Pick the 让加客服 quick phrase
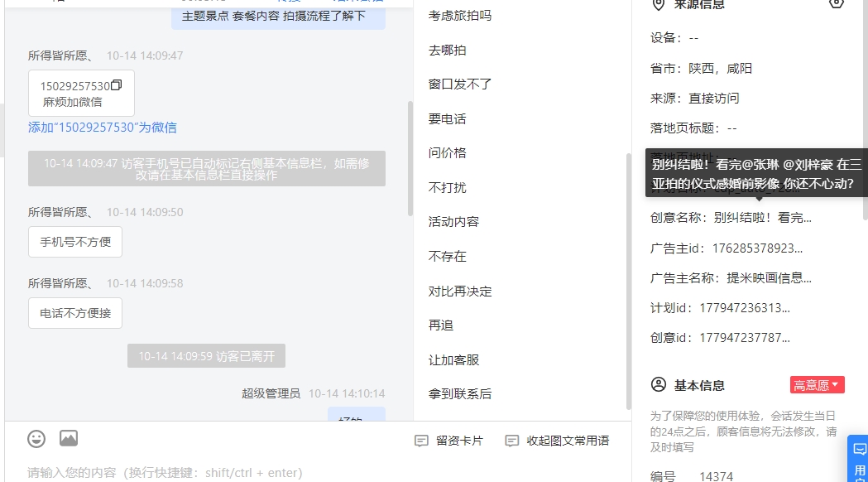Image resolution: width=868 pixels, height=482 pixels. click(453, 360)
